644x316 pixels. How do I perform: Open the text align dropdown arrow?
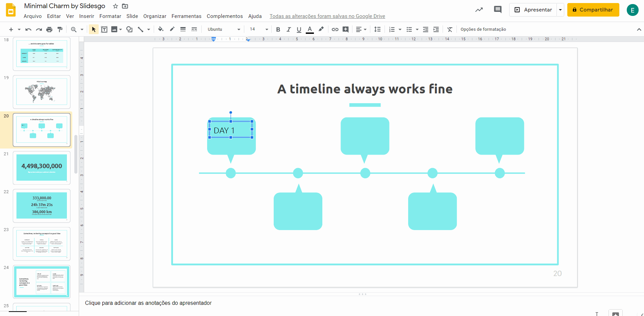click(x=365, y=29)
